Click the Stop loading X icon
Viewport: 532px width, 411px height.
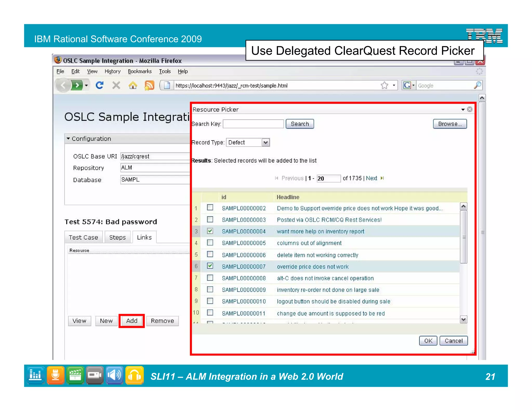click(116, 85)
